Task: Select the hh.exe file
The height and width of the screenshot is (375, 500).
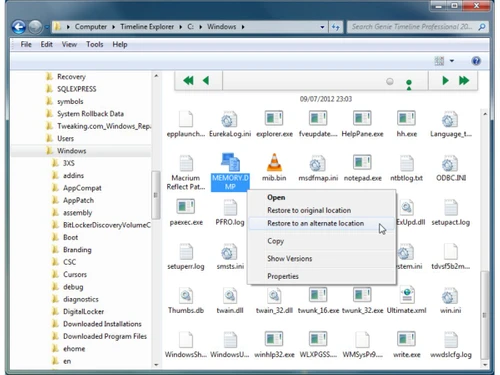Action: click(406, 124)
